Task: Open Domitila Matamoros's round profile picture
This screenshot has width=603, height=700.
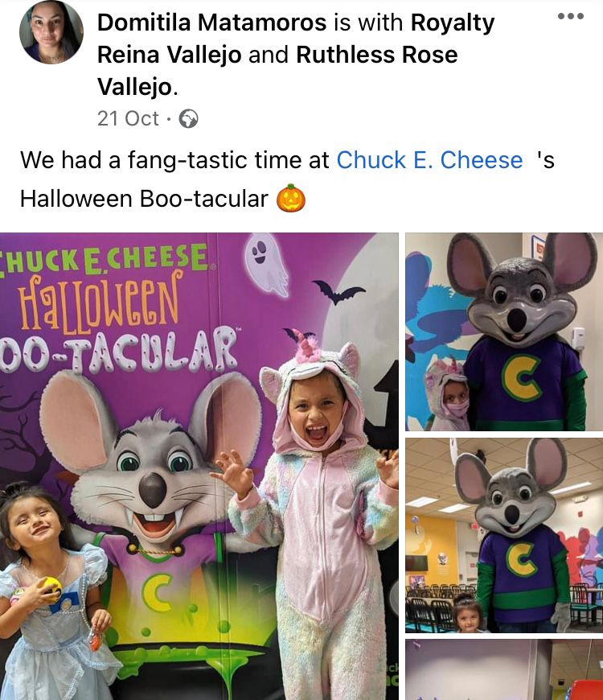Action: click(51, 33)
